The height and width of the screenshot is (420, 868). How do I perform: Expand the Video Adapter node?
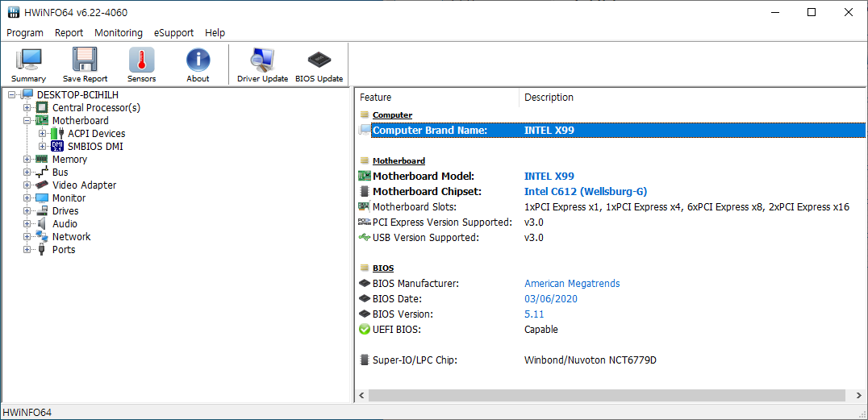[27, 185]
